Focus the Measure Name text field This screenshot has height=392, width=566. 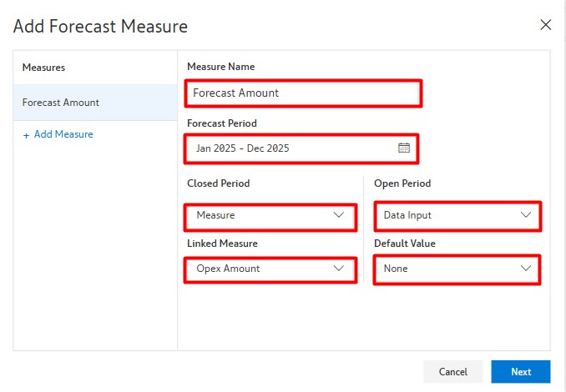pyautogui.click(x=302, y=93)
